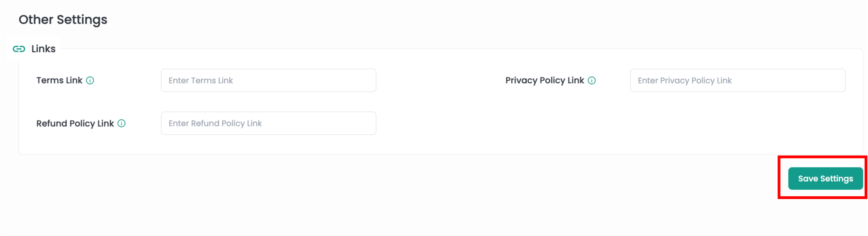Focus the Terms Link placeholder text

click(x=201, y=80)
